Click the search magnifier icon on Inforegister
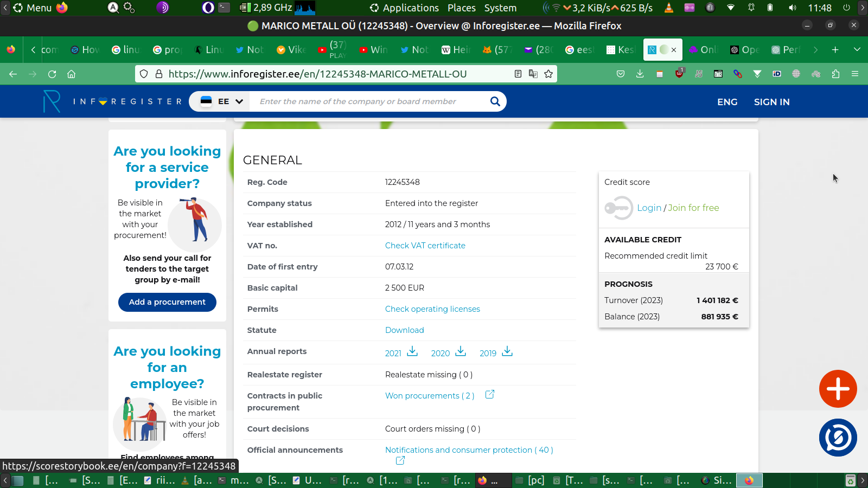The width and height of the screenshot is (868, 488). point(495,101)
